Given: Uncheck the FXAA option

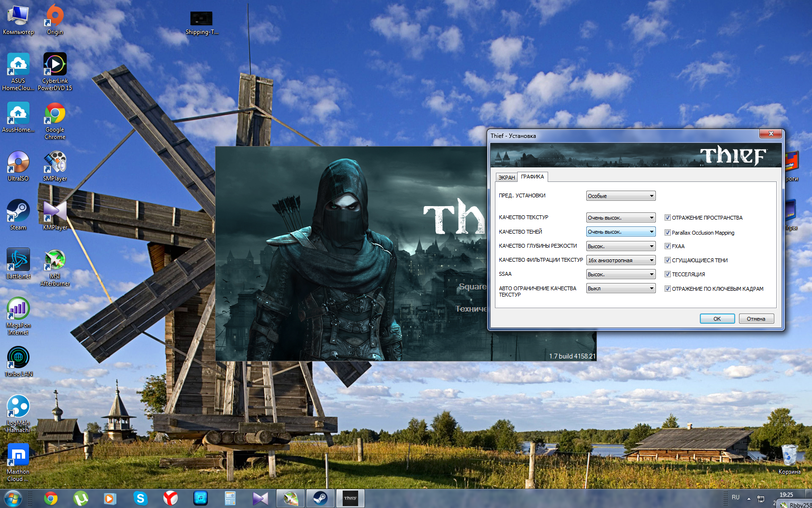Looking at the screenshot, I should click(x=667, y=246).
